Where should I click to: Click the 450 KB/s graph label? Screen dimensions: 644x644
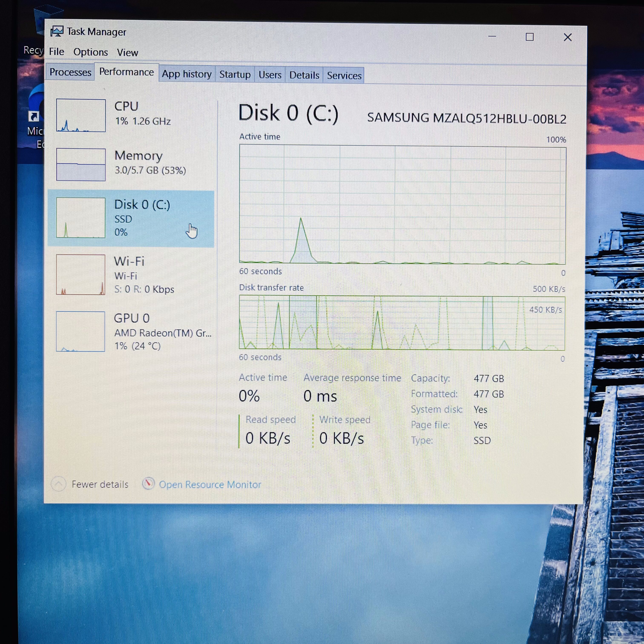coord(546,310)
